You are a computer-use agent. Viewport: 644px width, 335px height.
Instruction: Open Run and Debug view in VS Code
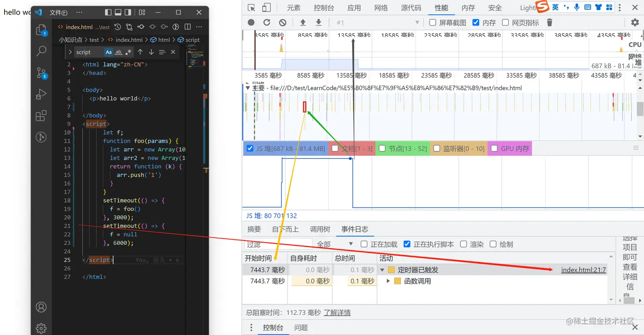[41, 94]
